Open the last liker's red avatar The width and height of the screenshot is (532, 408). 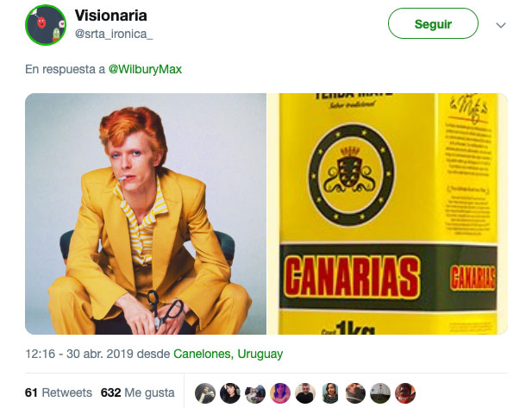(x=405, y=393)
